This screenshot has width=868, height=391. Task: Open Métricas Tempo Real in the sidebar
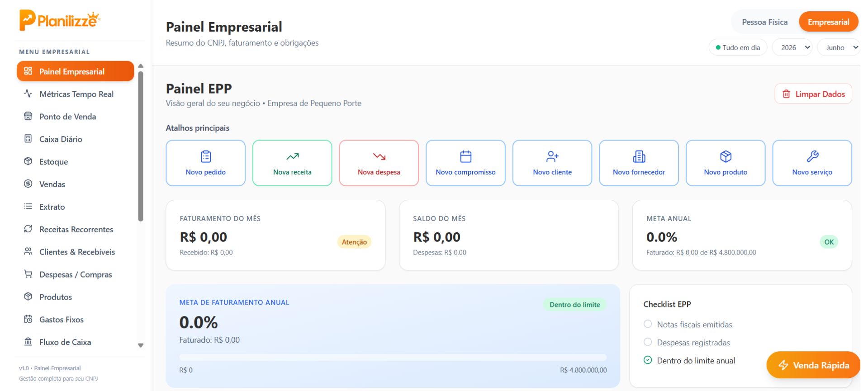point(76,94)
